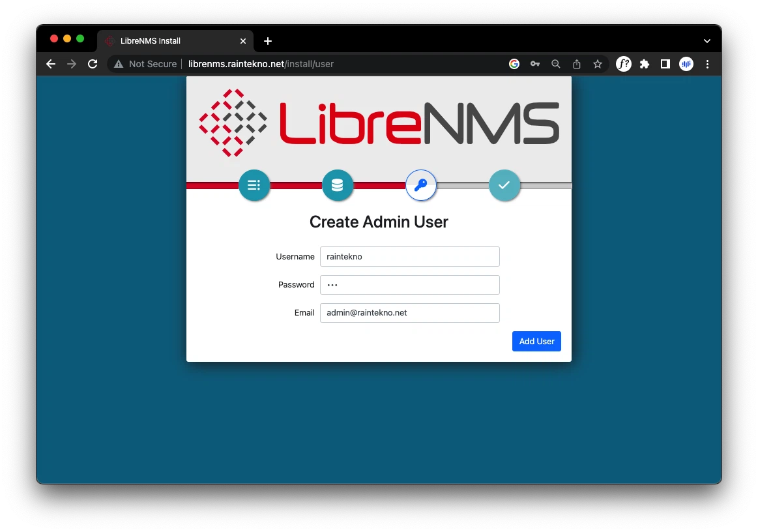This screenshot has height=532, width=758.
Task: Click into the Email input field
Action: point(409,313)
